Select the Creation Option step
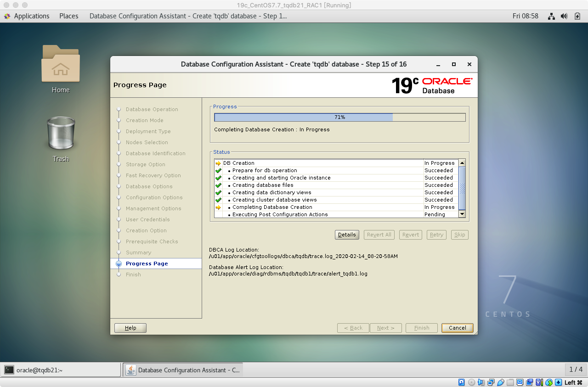This screenshot has width=588, height=387. pyautogui.click(x=147, y=230)
